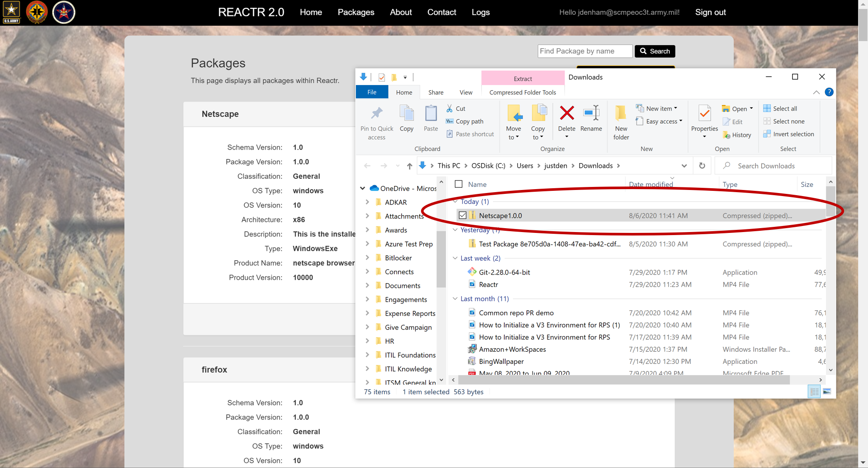The image size is (868, 468).
Task: Collapse the Today group in file list
Action: tap(455, 201)
